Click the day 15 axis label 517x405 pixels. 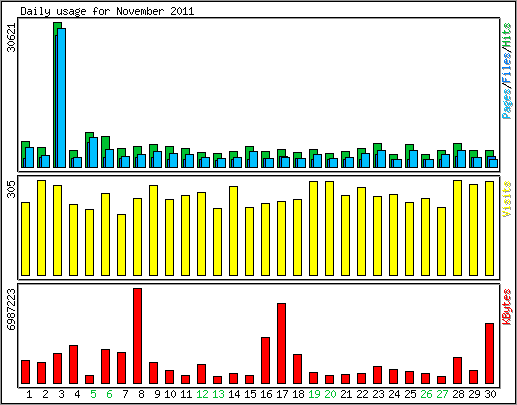pyautogui.click(x=250, y=394)
